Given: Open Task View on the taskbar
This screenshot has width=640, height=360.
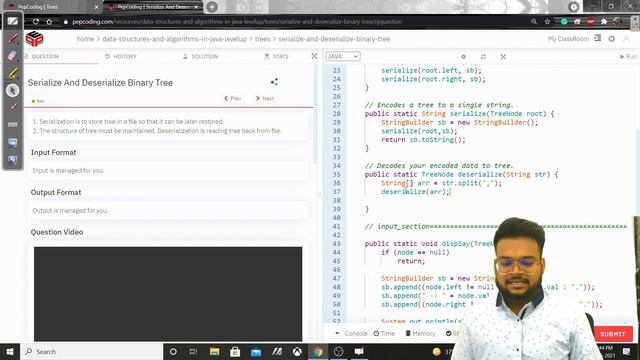Looking at the screenshot, I should point(193,351).
